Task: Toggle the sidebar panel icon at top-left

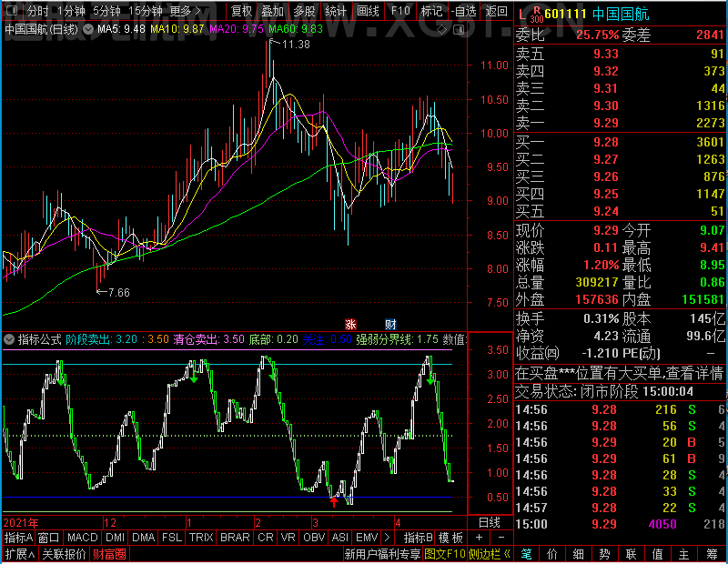Action: [12, 10]
